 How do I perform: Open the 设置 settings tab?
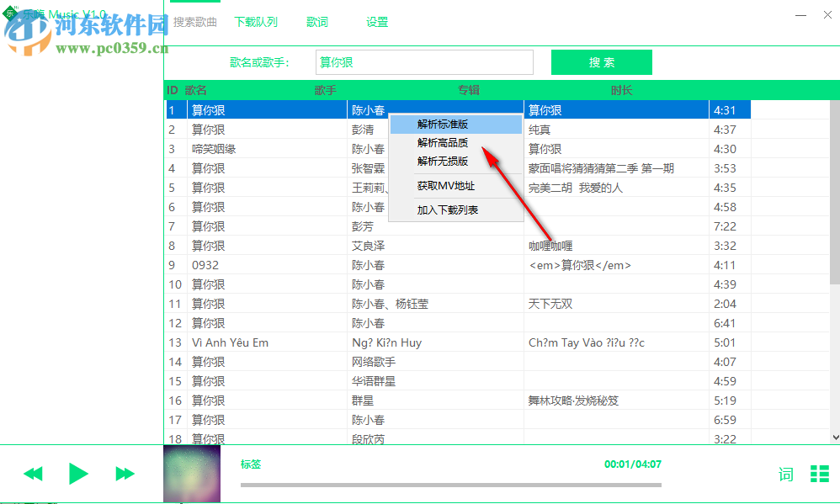377,22
